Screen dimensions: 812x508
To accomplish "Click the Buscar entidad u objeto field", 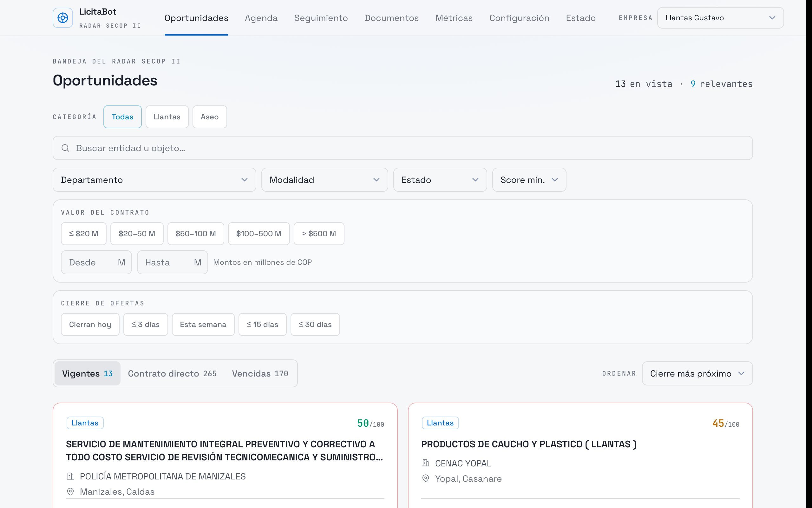I will (x=403, y=148).
